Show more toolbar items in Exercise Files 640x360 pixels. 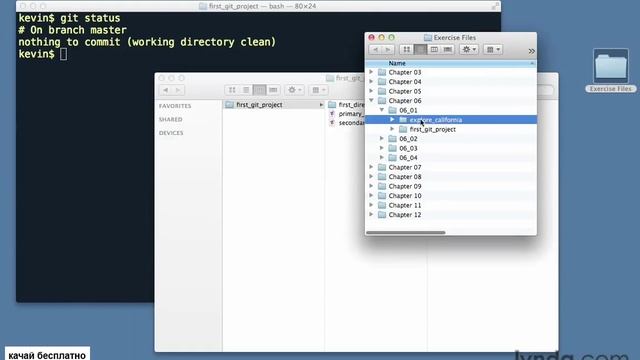tap(531, 51)
